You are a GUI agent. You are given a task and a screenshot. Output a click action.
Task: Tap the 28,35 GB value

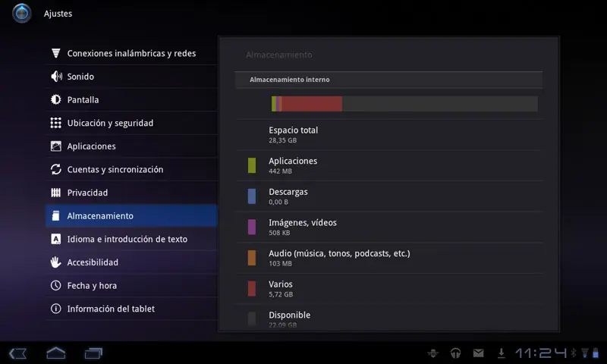[x=282, y=140]
